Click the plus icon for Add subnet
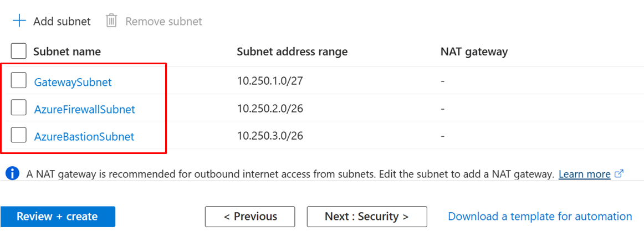Viewport: 644px width, 236px height. tap(19, 21)
